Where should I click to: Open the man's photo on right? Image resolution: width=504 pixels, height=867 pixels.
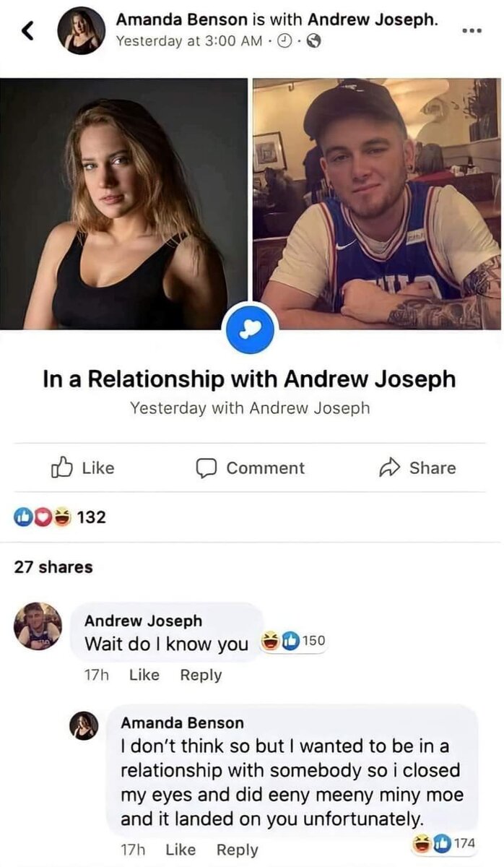(378, 204)
